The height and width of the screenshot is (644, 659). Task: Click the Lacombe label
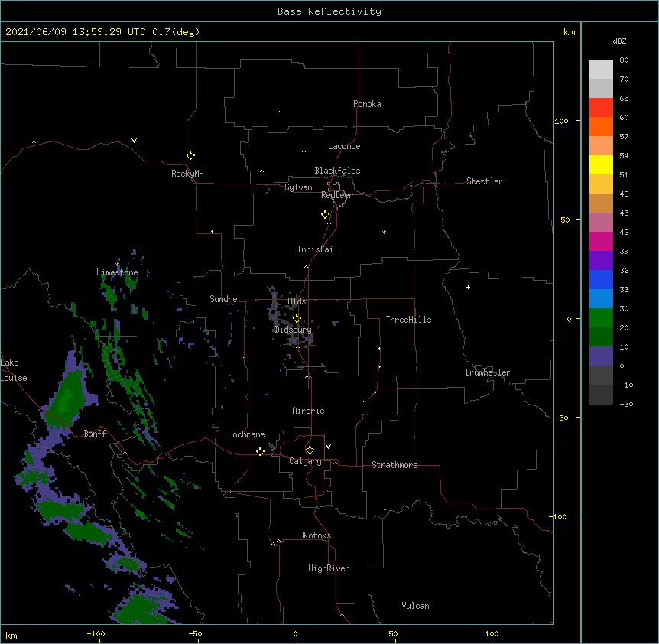(344, 146)
